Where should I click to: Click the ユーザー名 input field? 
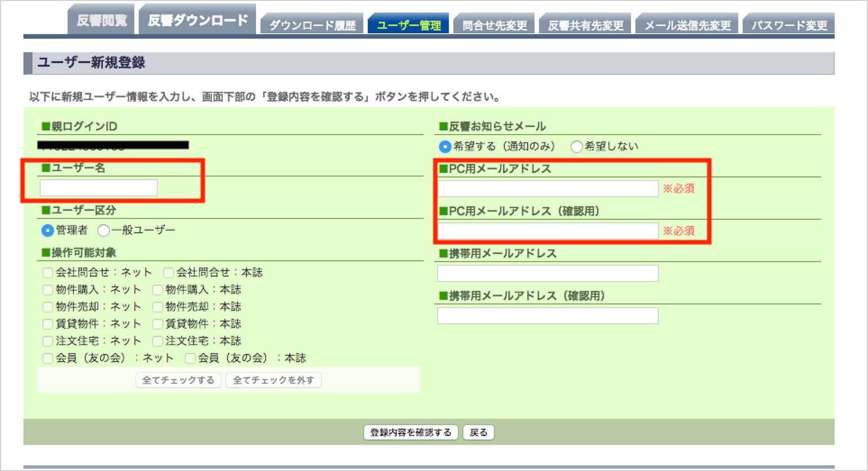pos(99,187)
